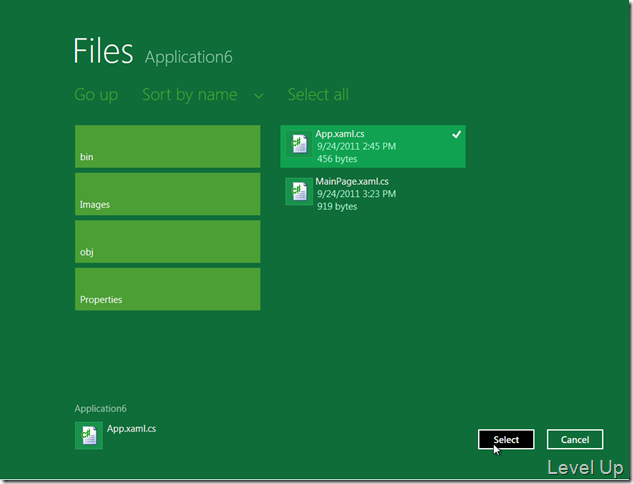Click Select all

(x=318, y=94)
